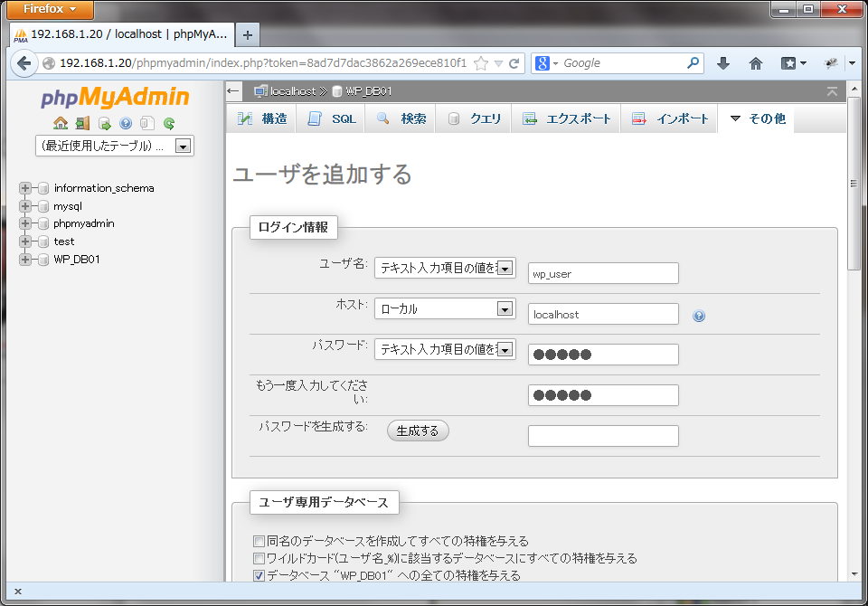868x606 pixels.
Task: Click the localhost breadcrumb link
Action: pyautogui.click(x=292, y=91)
